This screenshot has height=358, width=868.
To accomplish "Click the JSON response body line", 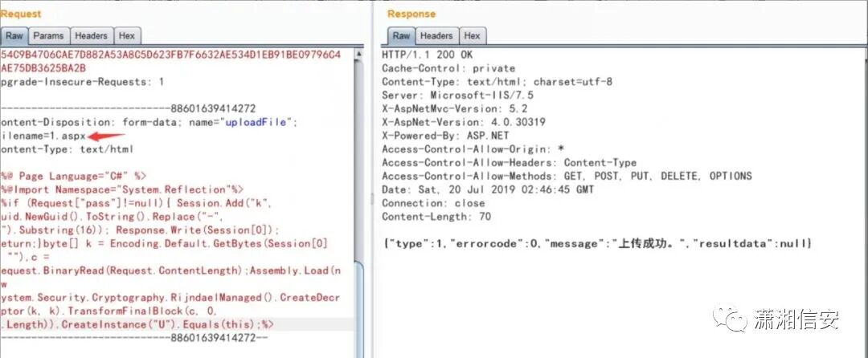I will click(596, 244).
